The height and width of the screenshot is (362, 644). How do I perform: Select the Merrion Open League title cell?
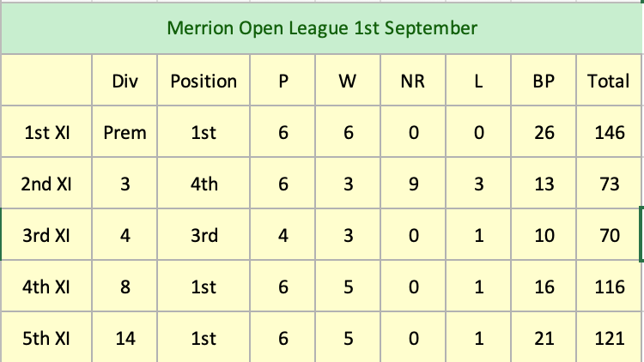pyautogui.click(x=321, y=28)
